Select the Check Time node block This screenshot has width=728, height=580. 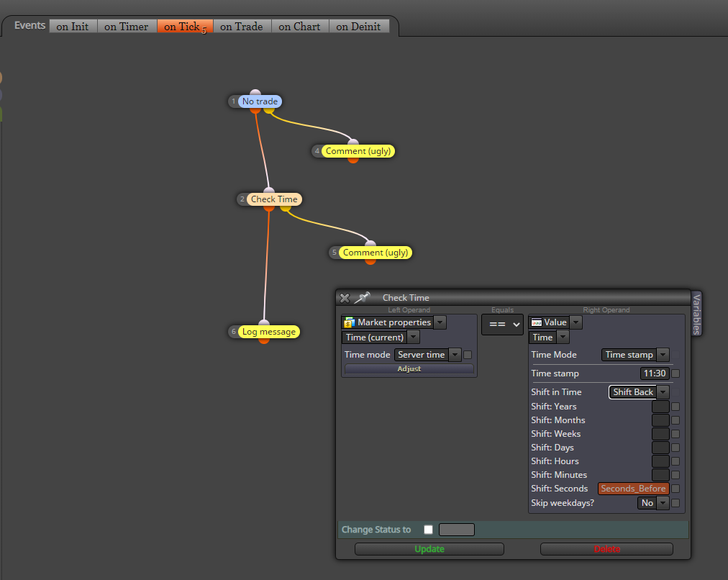[274, 199]
